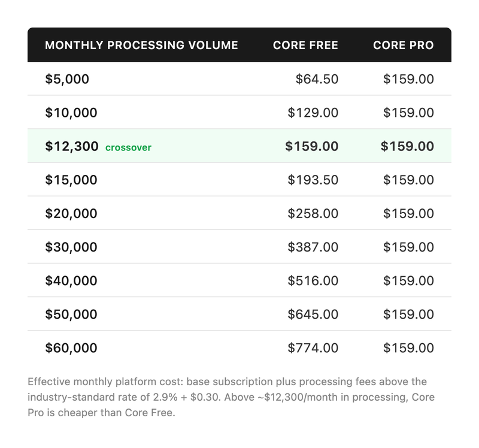Screen dimensions: 479x448
Task: Click the effective monthly platform cost footnote
Action: pyautogui.click(x=231, y=398)
